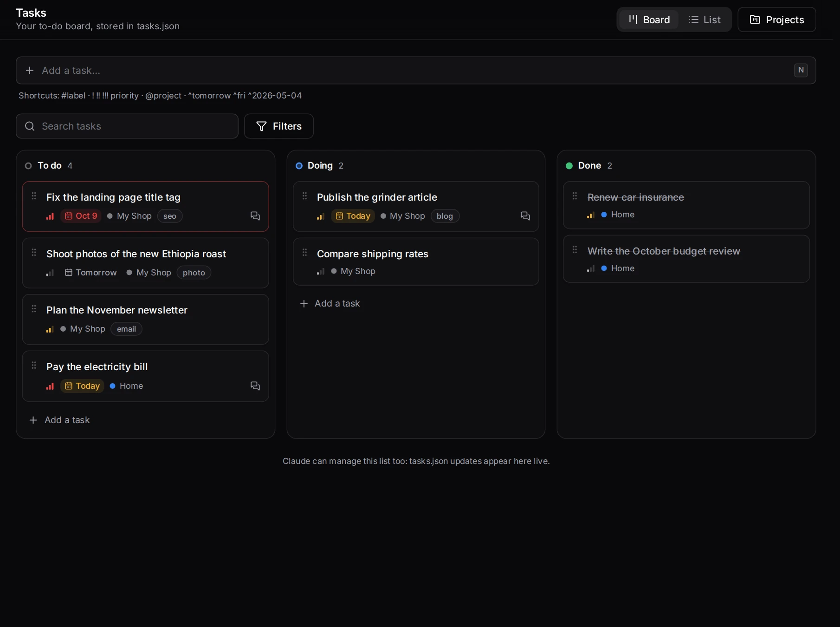Switch to List view

click(705, 20)
